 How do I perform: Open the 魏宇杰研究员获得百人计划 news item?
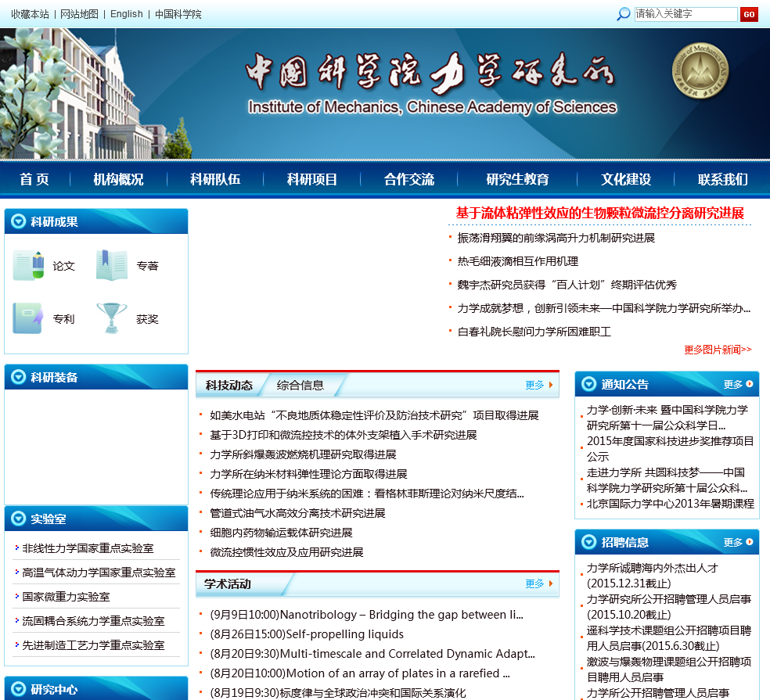(x=567, y=285)
